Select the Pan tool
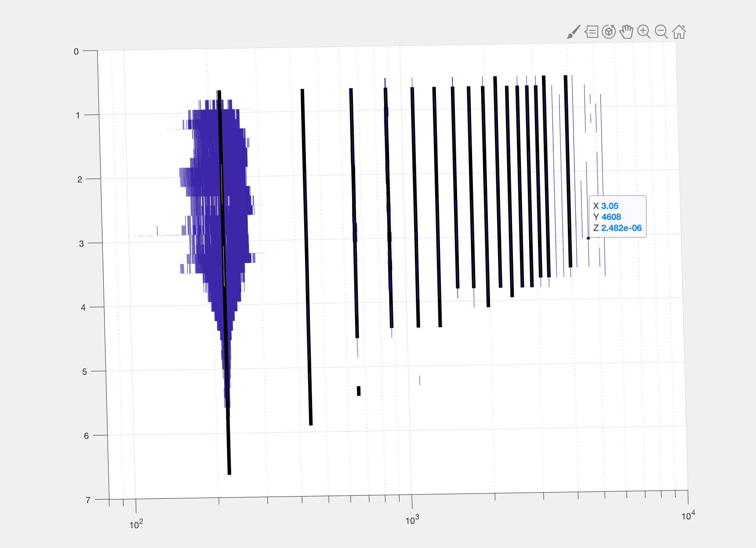Screen dimensions: 756x548 tap(627, 32)
